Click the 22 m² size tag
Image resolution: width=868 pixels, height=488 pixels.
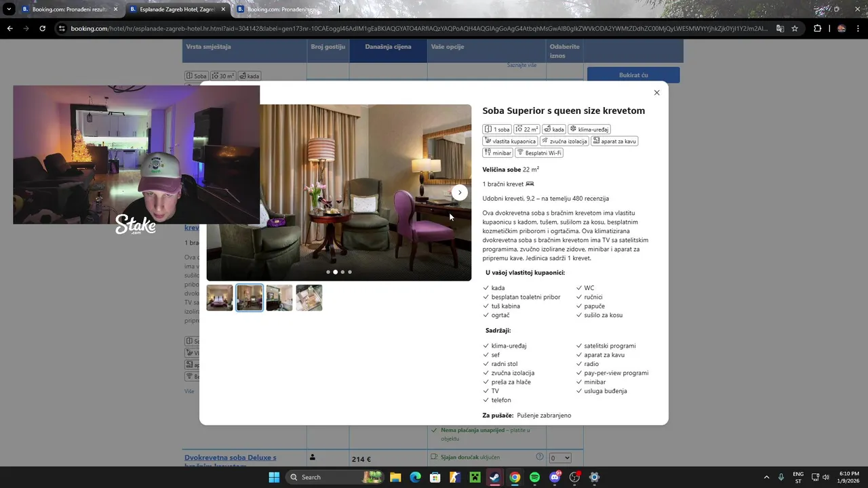click(527, 129)
